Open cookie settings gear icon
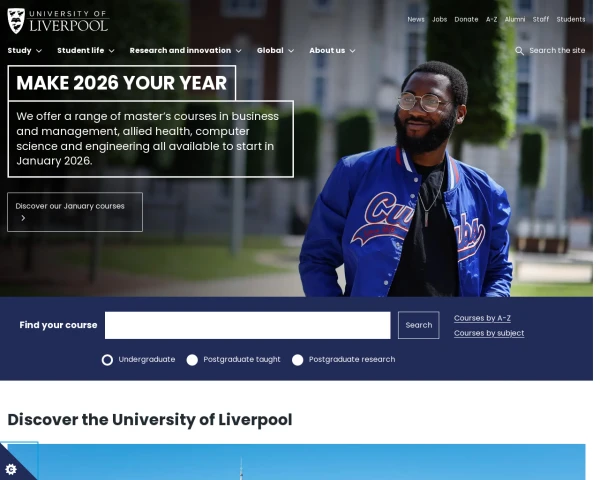600x480 pixels. pos(11,469)
